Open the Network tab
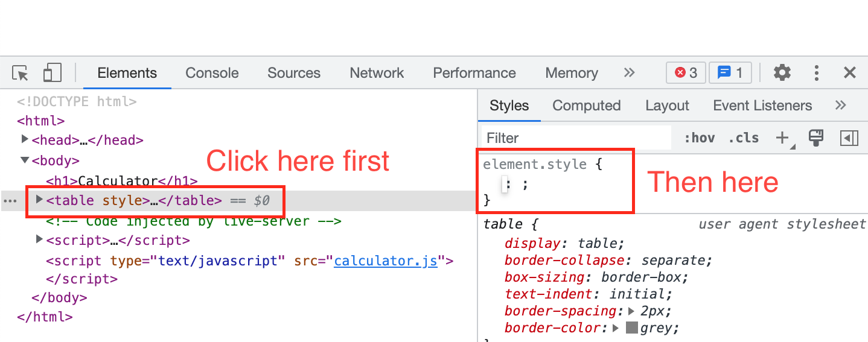Viewport: 868px width, 342px height. [377, 73]
